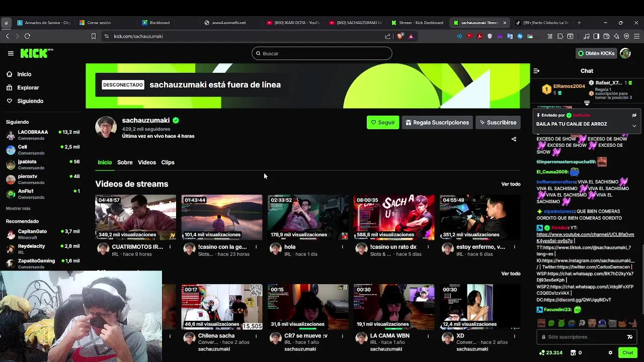Open the user profile avatar menu
This screenshot has width=644, height=362.
pyautogui.click(x=625, y=53)
